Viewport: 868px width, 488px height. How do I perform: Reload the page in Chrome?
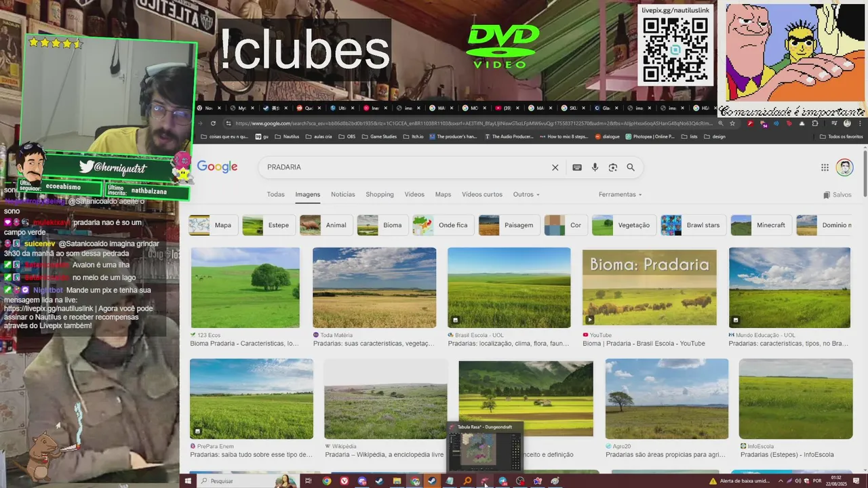[x=213, y=123]
